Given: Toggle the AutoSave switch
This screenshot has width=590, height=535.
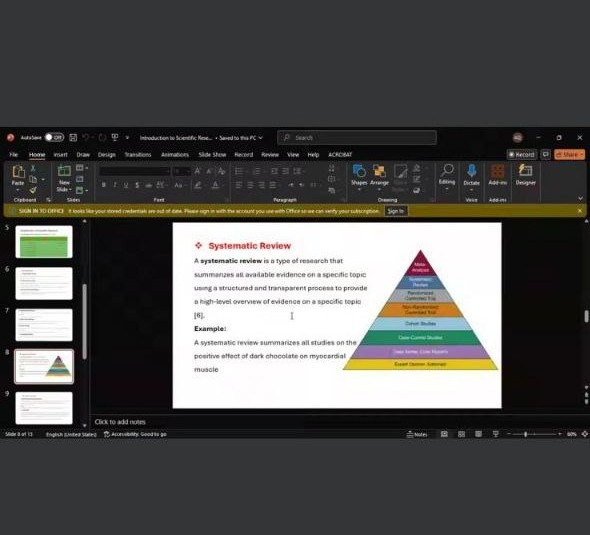Looking at the screenshot, I should [x=54, y=138].
